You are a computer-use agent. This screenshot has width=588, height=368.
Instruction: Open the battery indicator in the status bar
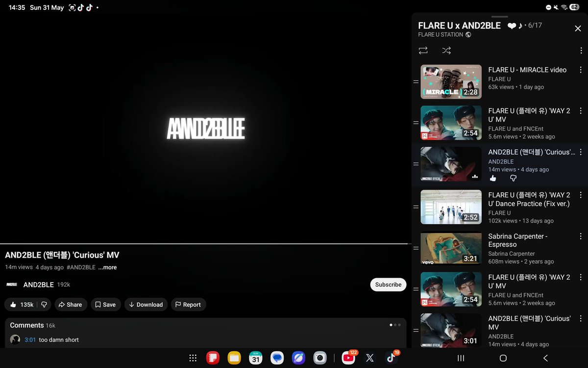coord(574,7)
